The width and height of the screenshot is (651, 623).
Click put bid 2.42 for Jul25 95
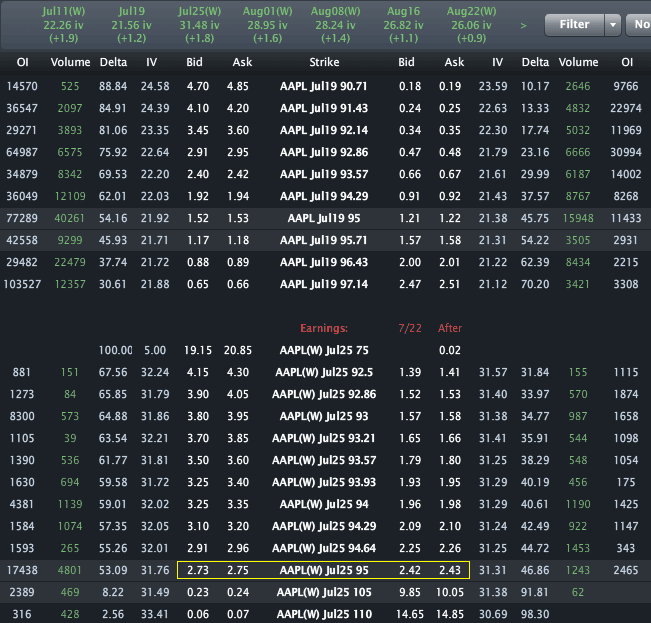click(410, 570)
